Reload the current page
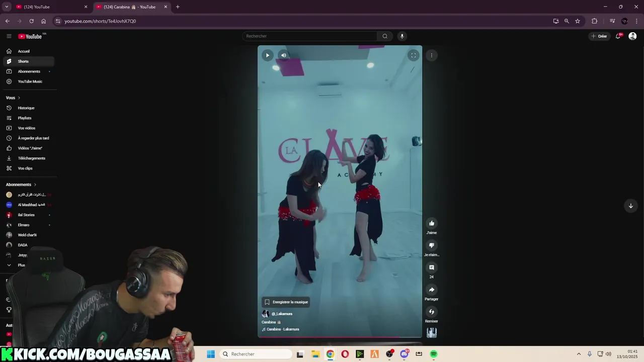 (x=31, y=21)
